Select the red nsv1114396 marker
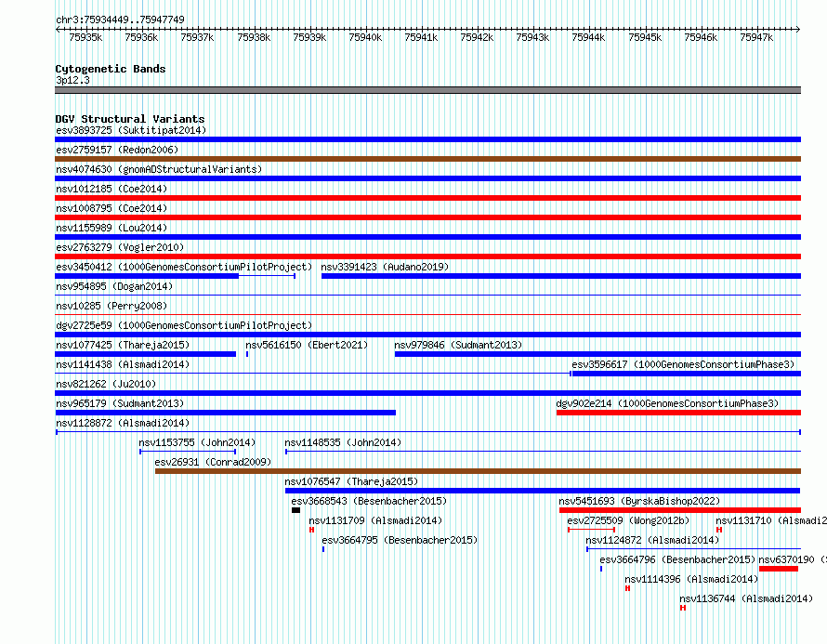Screen dimensions: 827x644 tap(627, 588)
